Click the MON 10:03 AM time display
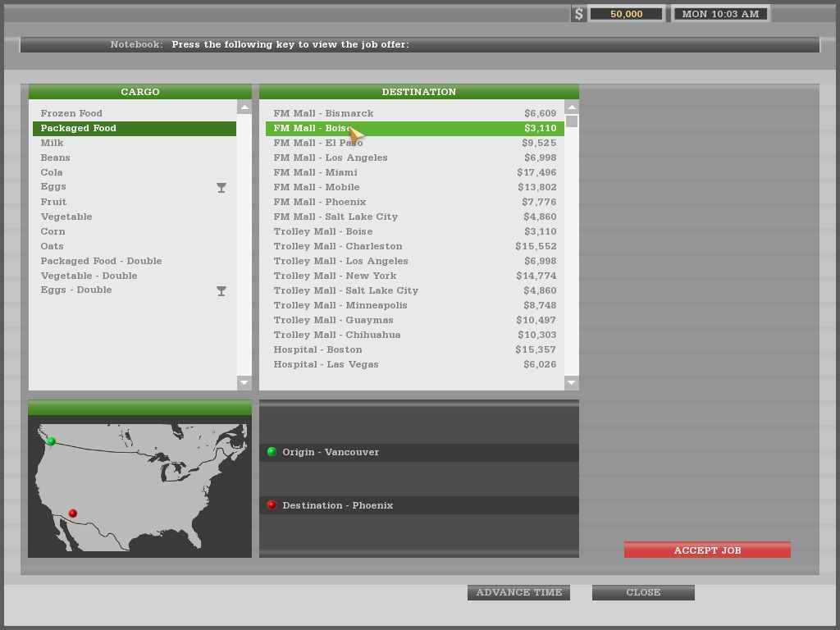The image size is (840, 630). pyautogui.click(x=720, y=13)
